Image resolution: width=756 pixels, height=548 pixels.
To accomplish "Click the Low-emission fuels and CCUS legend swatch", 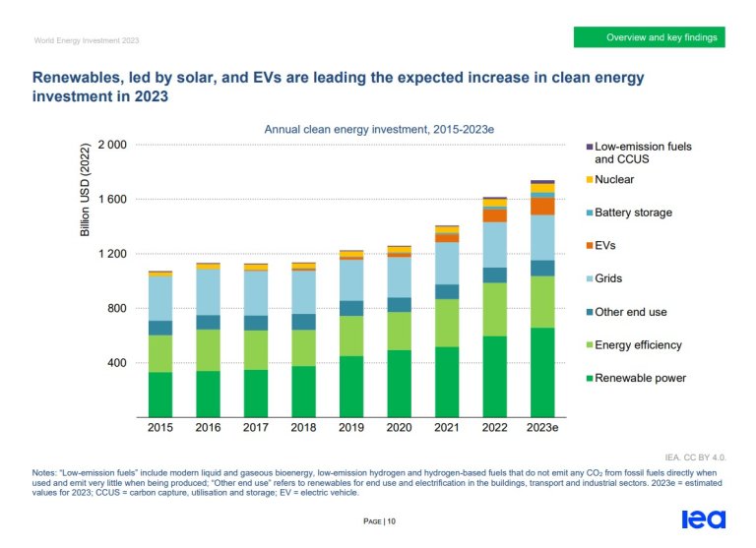I will pyautogui.click(x=590, y=147).
